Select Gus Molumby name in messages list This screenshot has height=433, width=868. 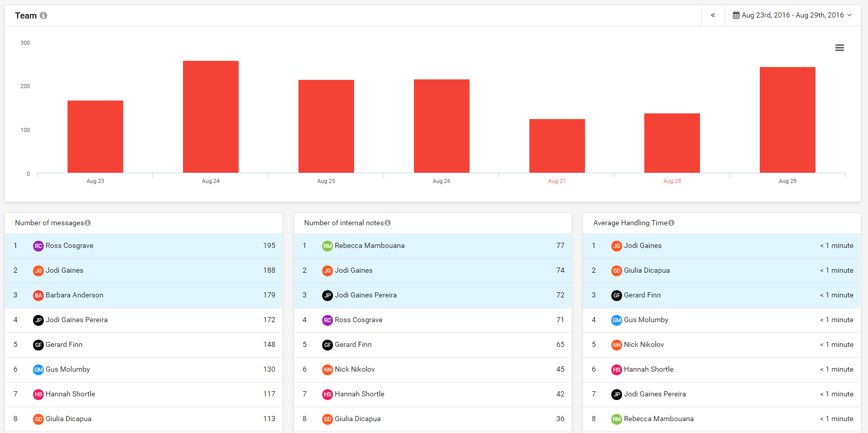(68, 369)
